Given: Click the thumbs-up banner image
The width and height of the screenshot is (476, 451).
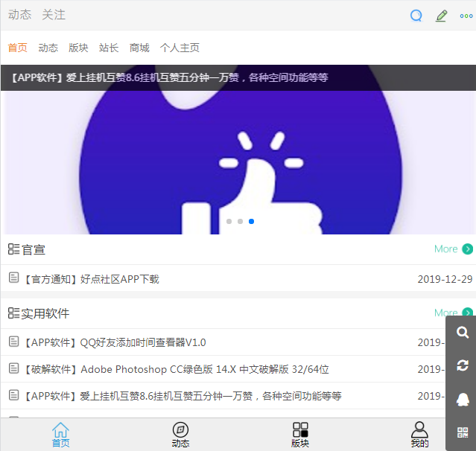Looking at the screenshot, I should (238, 162).
